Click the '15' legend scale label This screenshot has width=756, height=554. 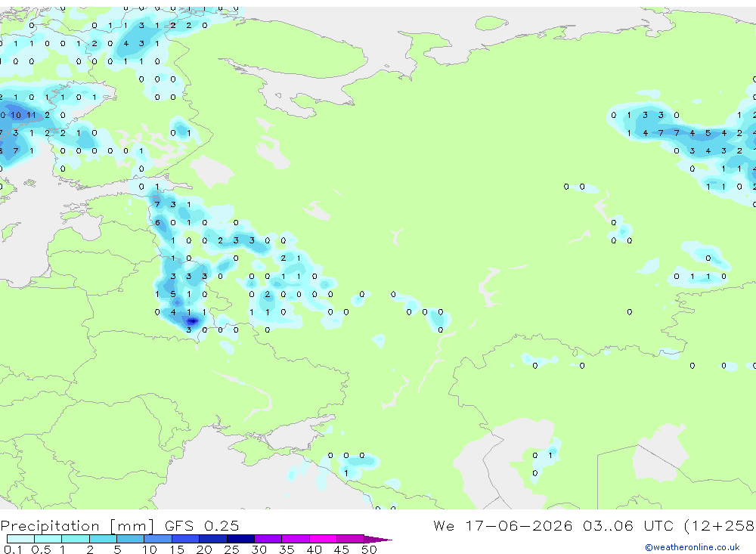[x=176, y=549]
